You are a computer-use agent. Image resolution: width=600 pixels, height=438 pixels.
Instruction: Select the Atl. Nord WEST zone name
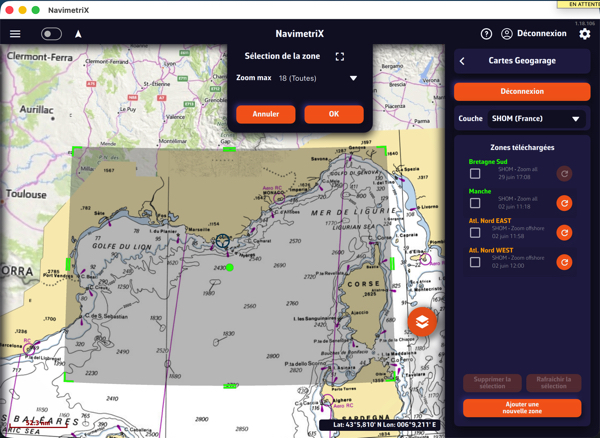click(491, 250)
